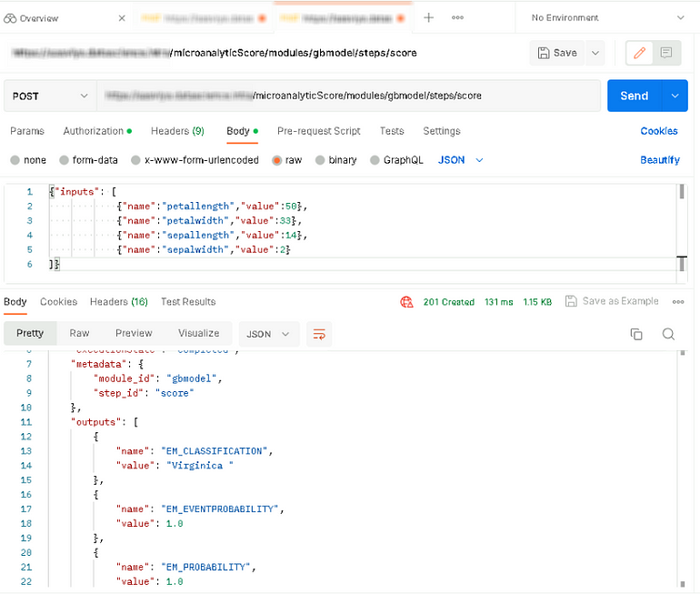Copy the response with copy icon

(636, 334)
